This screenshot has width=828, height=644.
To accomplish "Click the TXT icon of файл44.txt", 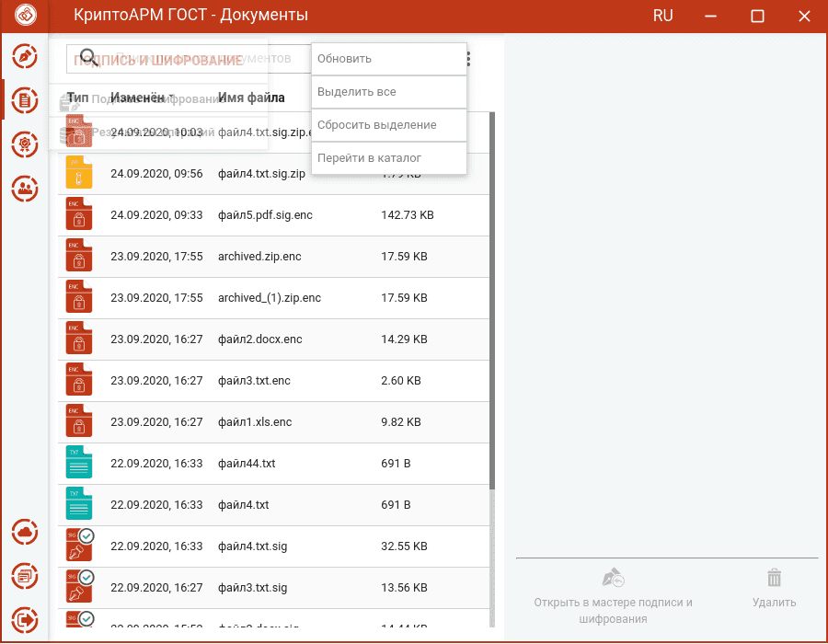I will (79, 463).
